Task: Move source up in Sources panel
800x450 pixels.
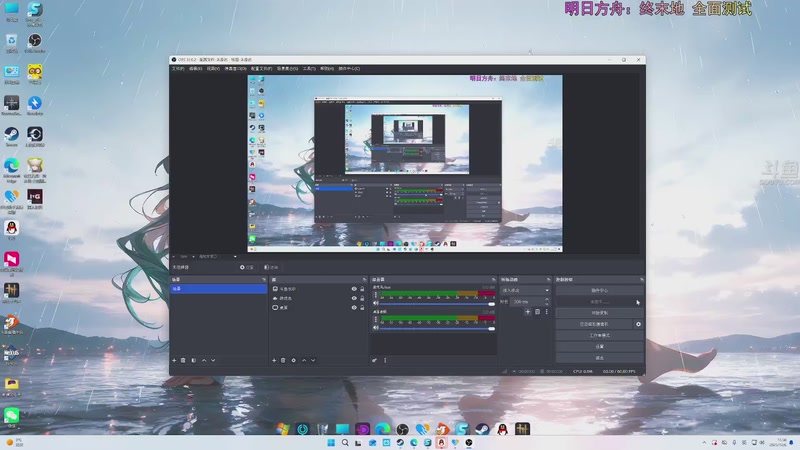Action: click(x=304, y=360)
